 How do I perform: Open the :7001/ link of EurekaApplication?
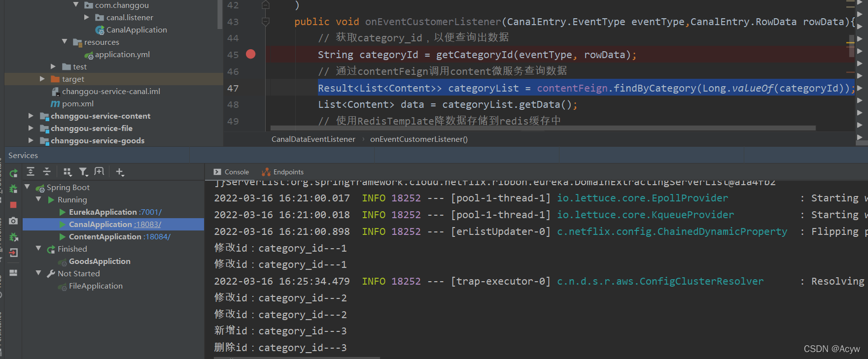pyautogui.click(x=150, y=212)
